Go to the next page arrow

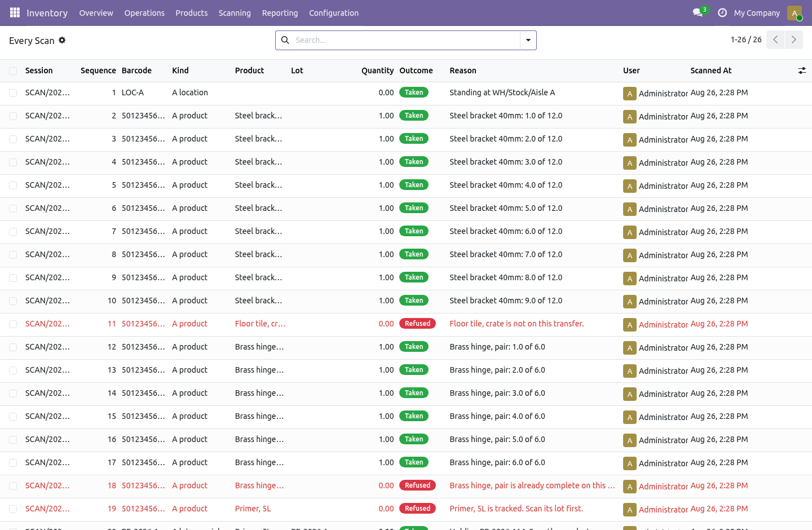pyautogui.click(x=794, y=39)
